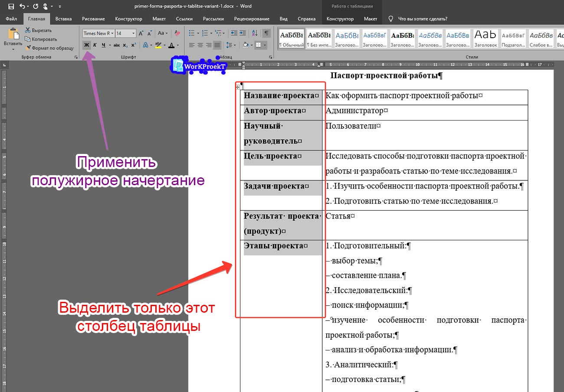Click the Cut (Вырезать) scissors icon
The image size is (564, 392).
tap(28, 30)
